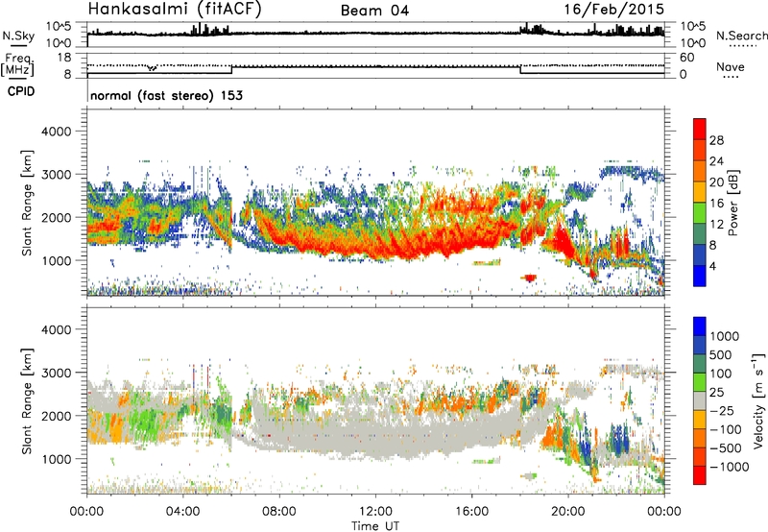Click the 'N.Search' legend label
This screenshot has height=532, width=768.
[x=741, y=36]
